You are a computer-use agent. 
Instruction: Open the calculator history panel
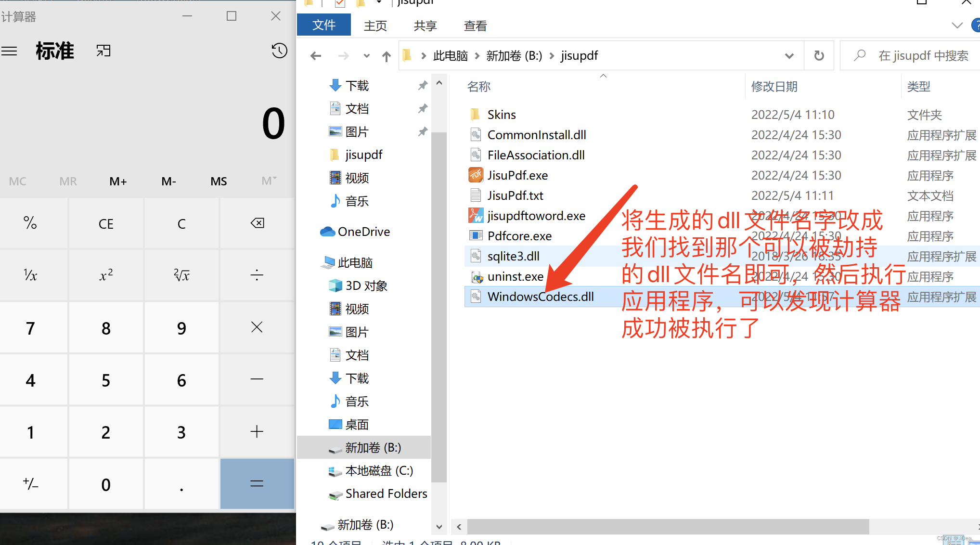279,51
